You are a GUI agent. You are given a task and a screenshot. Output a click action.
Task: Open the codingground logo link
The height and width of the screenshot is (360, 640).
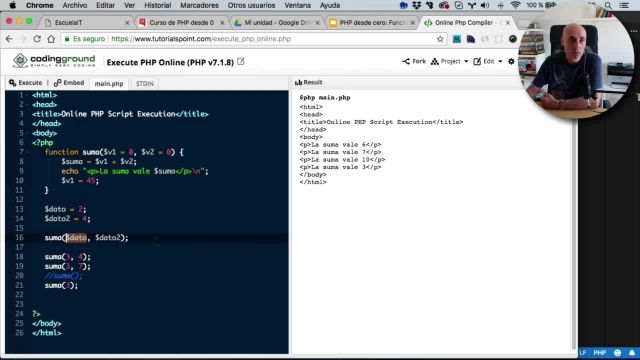coord(54,61)
